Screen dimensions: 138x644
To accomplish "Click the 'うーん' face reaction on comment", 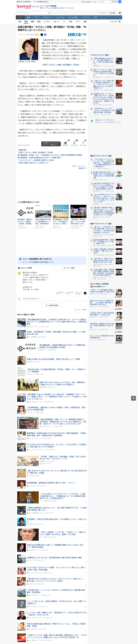I will click(x=77, y=293).
